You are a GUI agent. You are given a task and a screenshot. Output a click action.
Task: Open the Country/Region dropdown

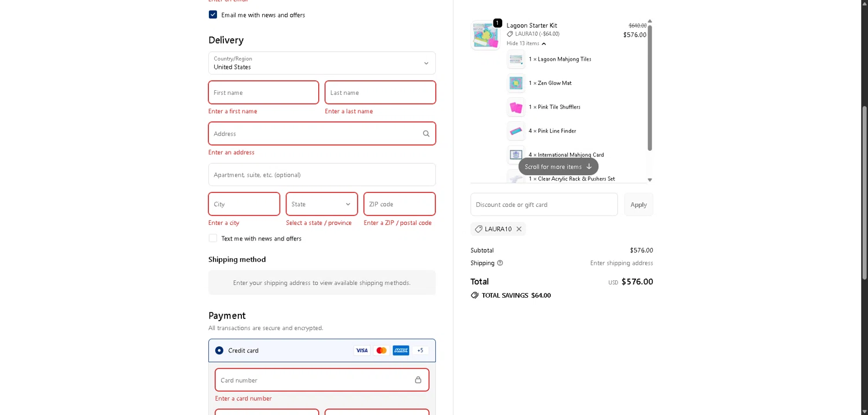[322, 63]
